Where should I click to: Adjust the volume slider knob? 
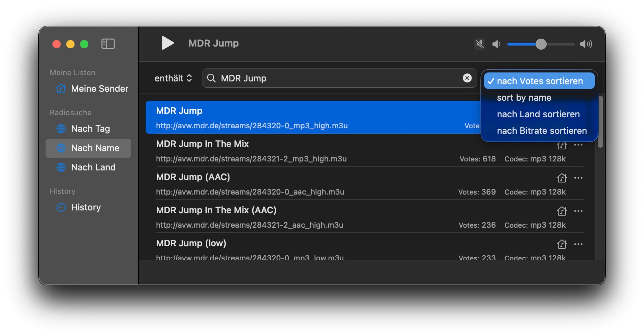pos(541,44)
